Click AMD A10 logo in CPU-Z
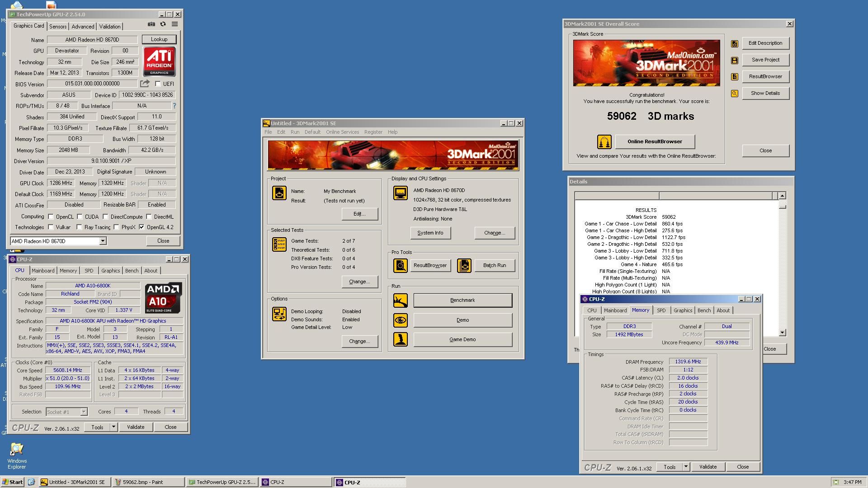Viewport: 868px width, 488px height. (x=164, y=298)
